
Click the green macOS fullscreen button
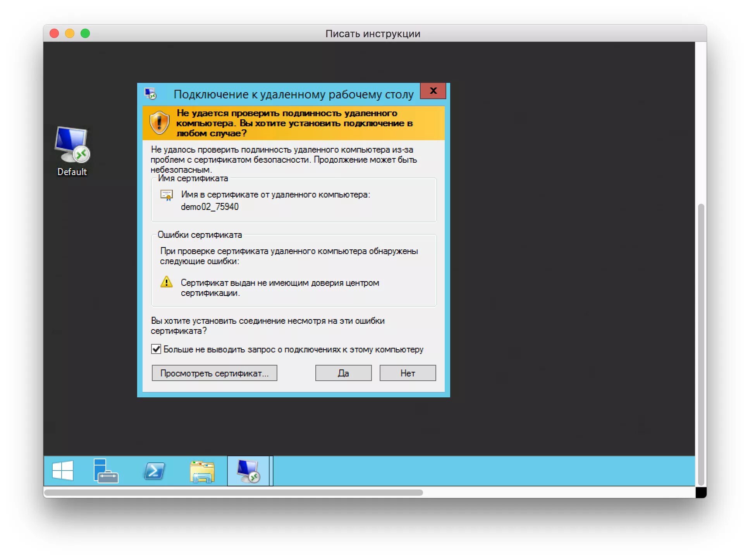pos(85,34)
